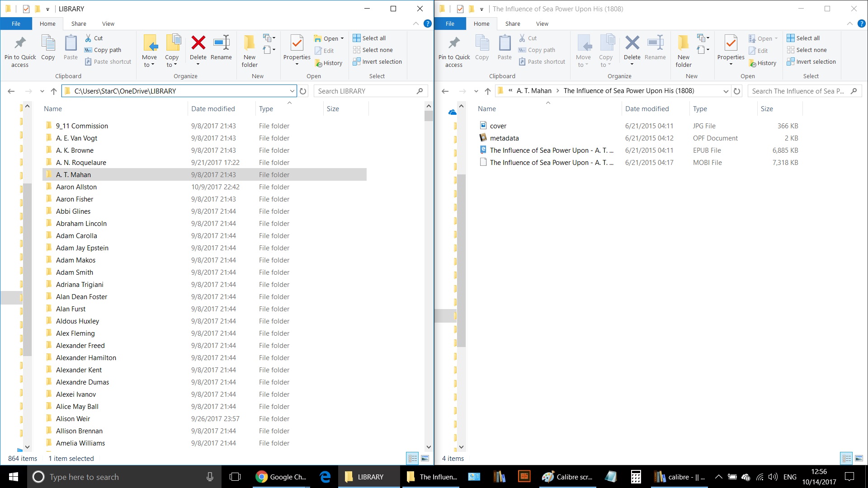The width and height of the screenshot is (868, 488).
Task: Collapse the ribbon in LIBRARY window
Action: tap(415, 23)
